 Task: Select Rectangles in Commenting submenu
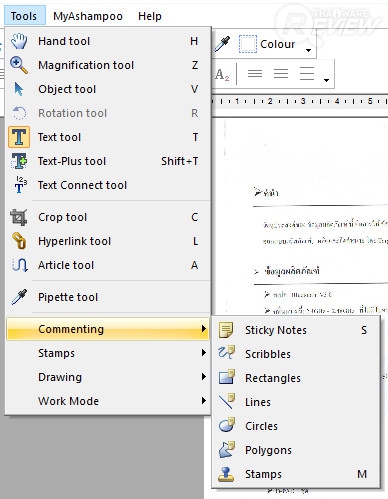tap(296, 378)
